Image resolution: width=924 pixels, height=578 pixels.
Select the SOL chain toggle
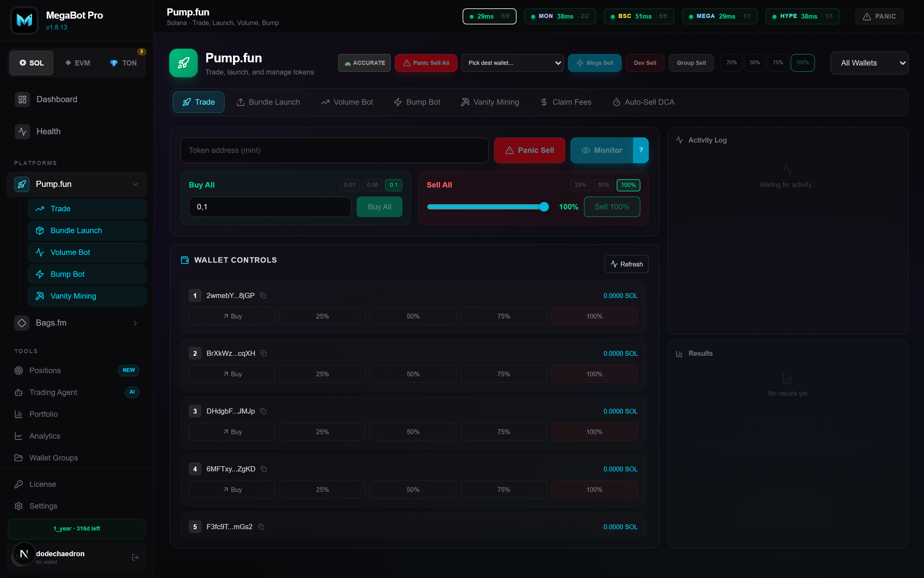click(32, 63)
